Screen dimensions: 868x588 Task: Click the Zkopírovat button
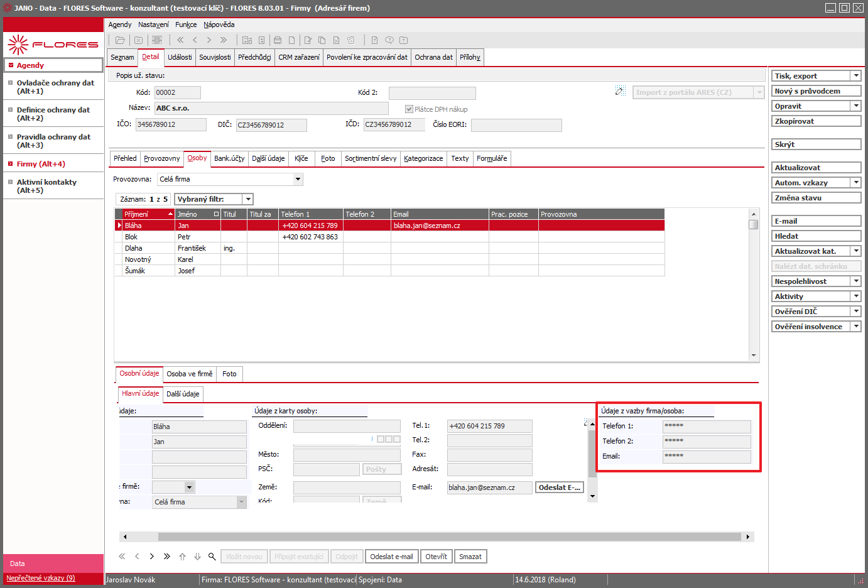click(816, 121)
